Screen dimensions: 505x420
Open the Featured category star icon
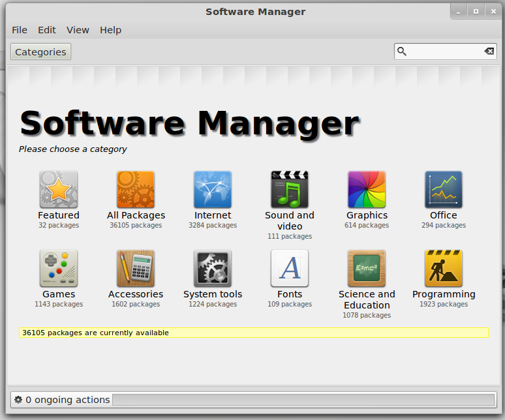tap(59, 190)
